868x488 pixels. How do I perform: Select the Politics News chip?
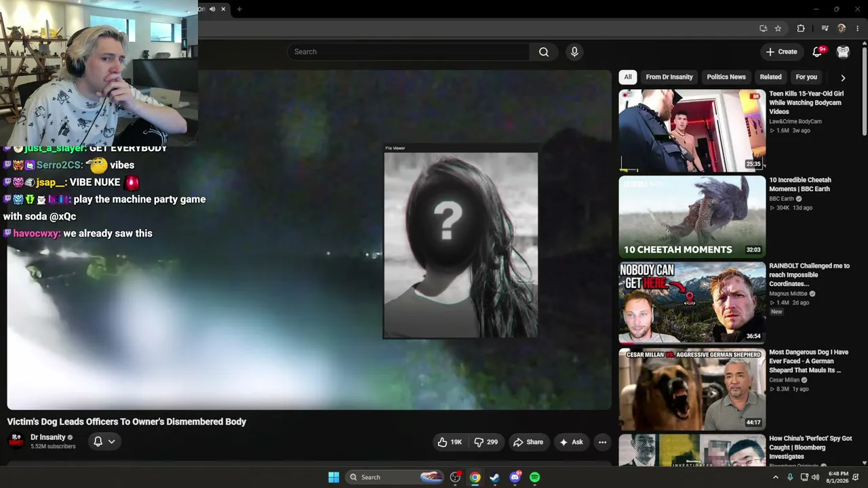(x=726, y=77)
